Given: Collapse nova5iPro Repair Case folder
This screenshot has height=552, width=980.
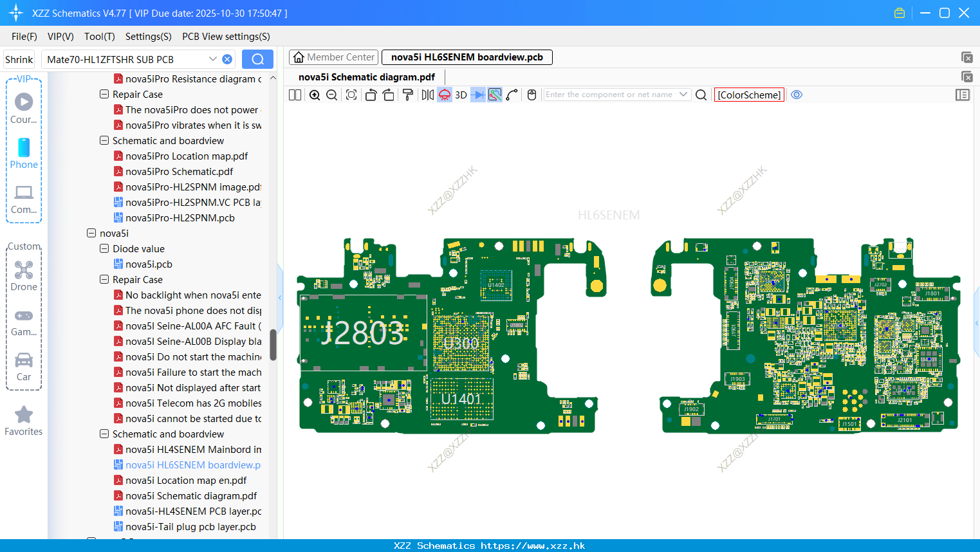Looking at the screenshot, I should (x=104, y=94).
